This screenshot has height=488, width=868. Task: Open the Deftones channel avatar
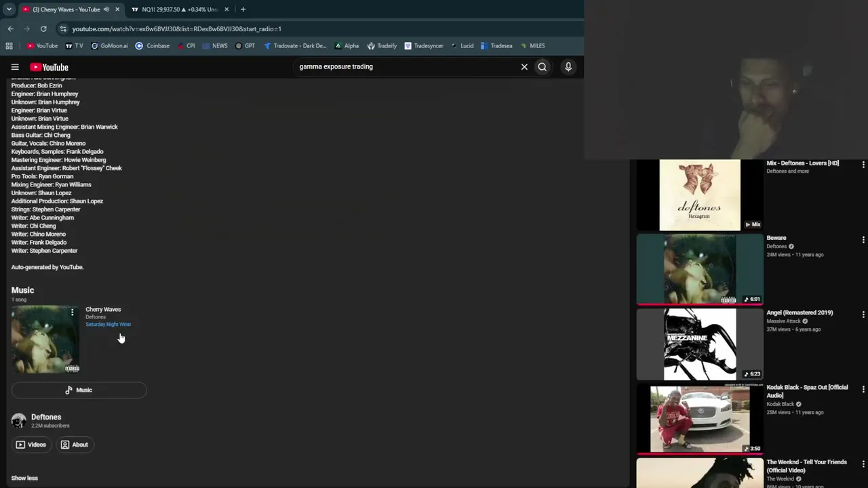point(19,421)
